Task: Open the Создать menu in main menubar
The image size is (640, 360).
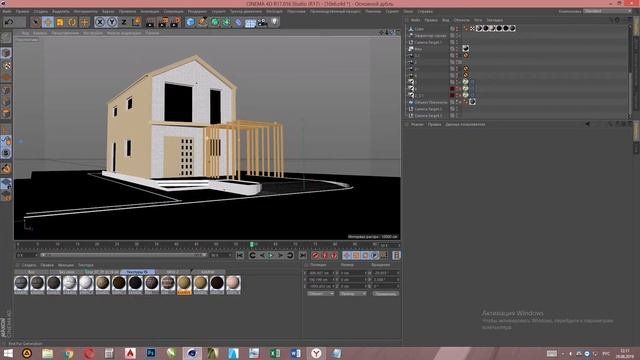Action: [40, 11]
